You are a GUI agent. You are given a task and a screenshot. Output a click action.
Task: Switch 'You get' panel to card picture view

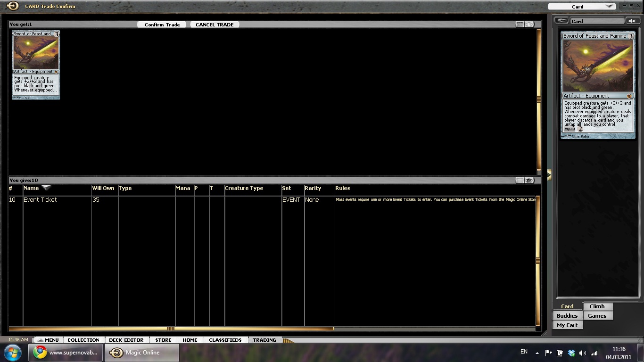coord(529,24)
